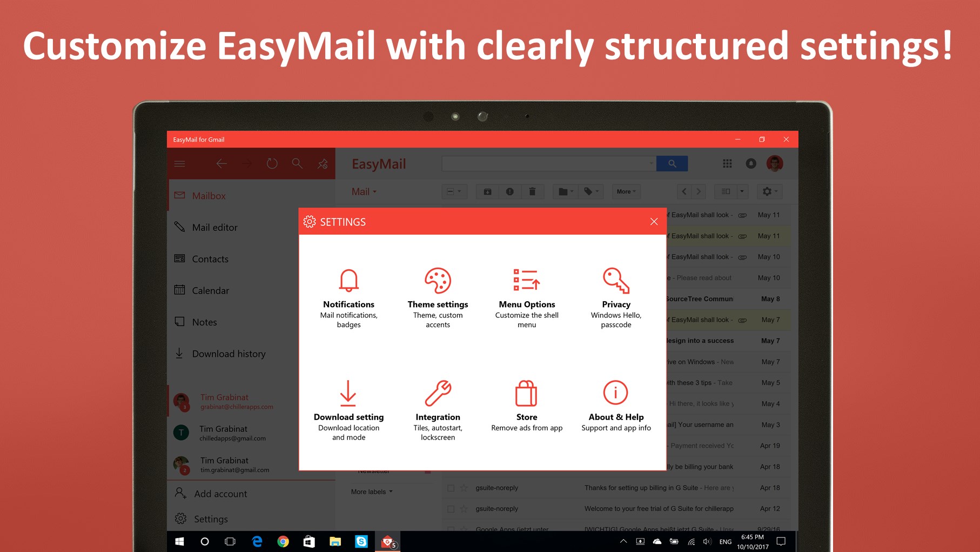Open Notifications settings tile
The image size is (980, 552).
[349, 298]
